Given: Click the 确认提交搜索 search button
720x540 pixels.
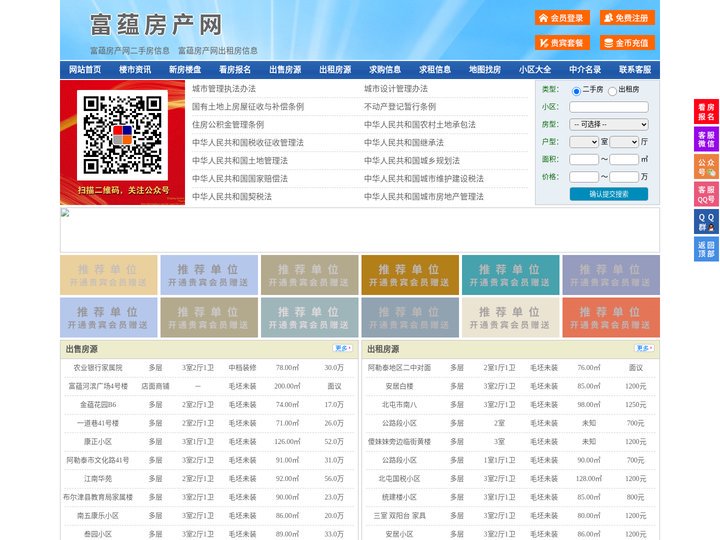Looking at the screenshot, I should [x=609, y=194].
